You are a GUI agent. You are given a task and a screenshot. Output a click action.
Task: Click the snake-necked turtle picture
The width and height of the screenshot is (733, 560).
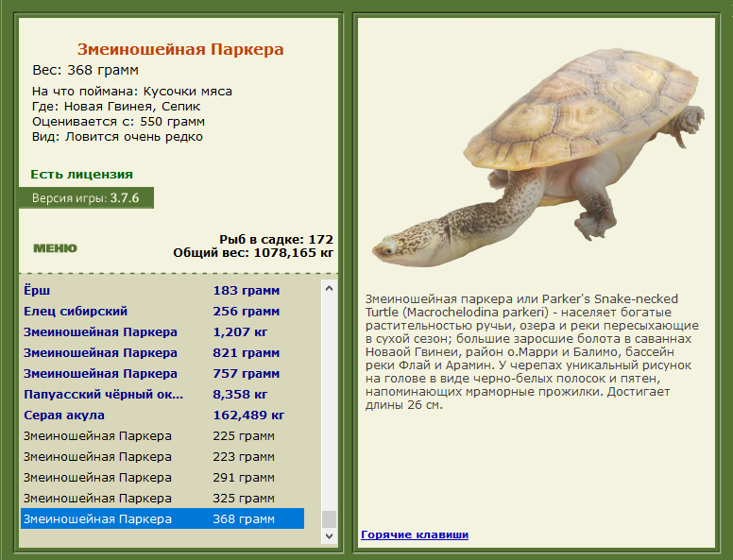pyautogui.click(x=537, y=158)
